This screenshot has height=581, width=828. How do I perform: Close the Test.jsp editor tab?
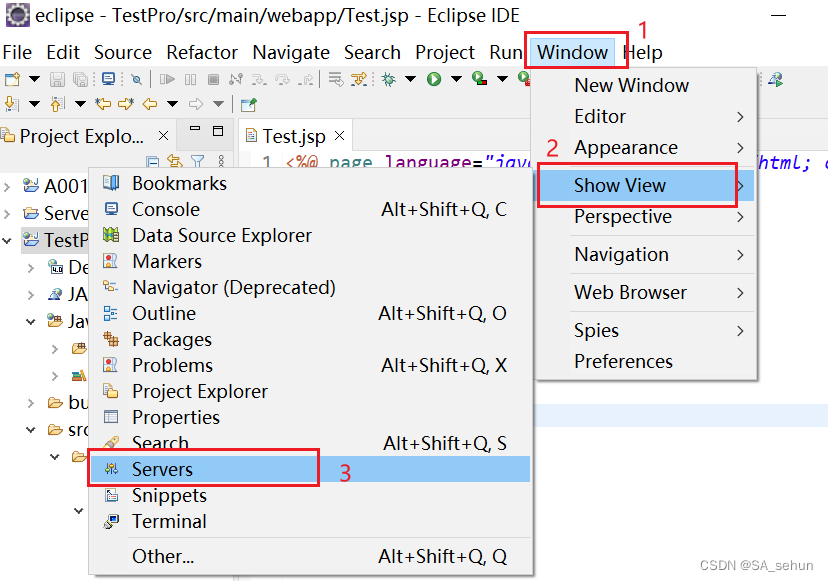pyautogui.click(x=339, y=136)
